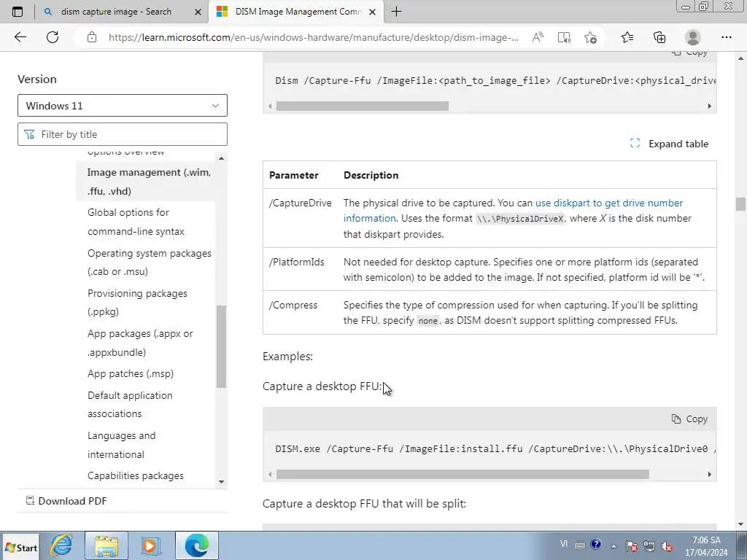Open Windows Media Player on taskbar
The height and width of the screenshot is (560, 747).
[x=150, y=545]
